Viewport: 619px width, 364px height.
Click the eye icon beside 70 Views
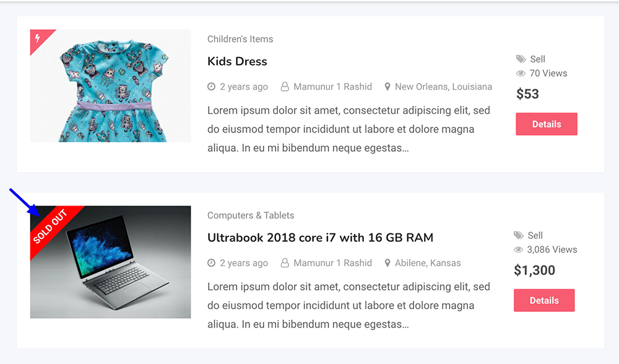pyautogui.click(x=521, y=74)
